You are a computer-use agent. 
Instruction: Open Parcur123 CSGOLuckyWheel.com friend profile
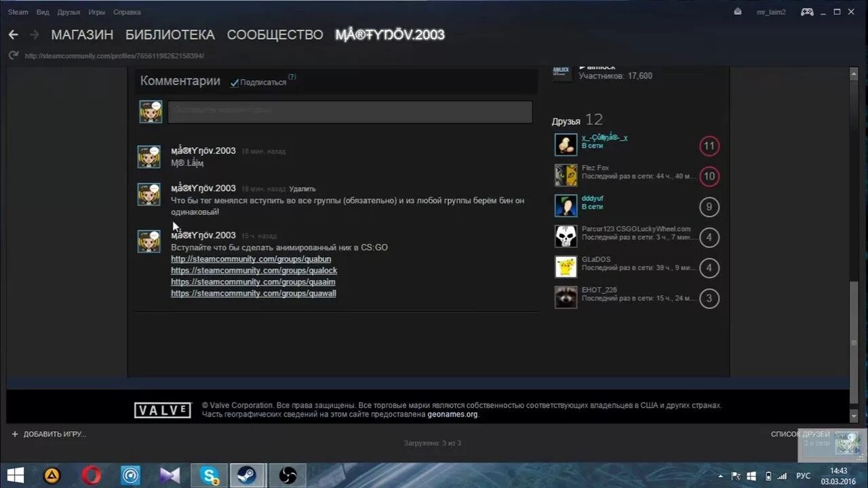636,229
